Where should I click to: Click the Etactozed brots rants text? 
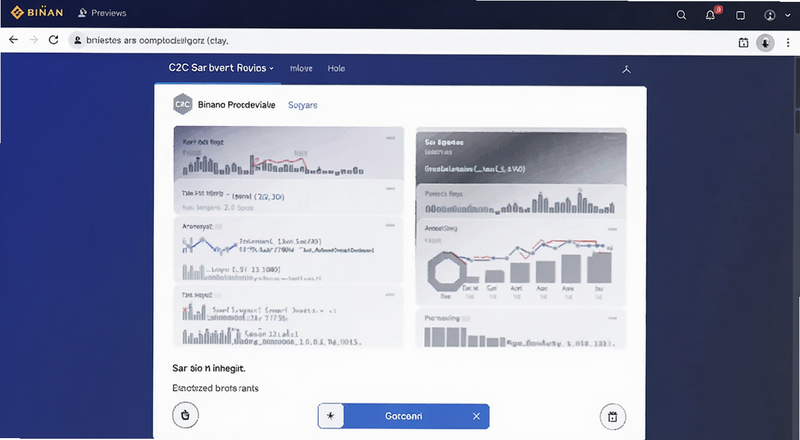click(x=215, y=388)
